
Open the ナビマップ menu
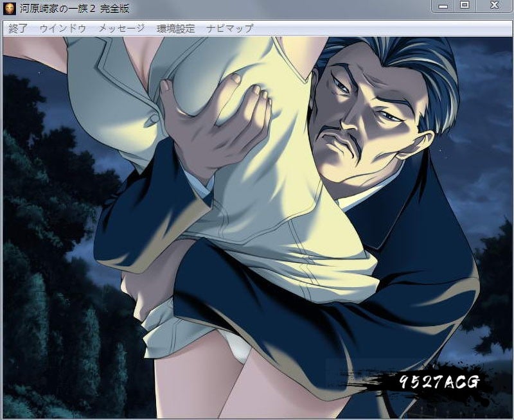[x=230, y=28]
